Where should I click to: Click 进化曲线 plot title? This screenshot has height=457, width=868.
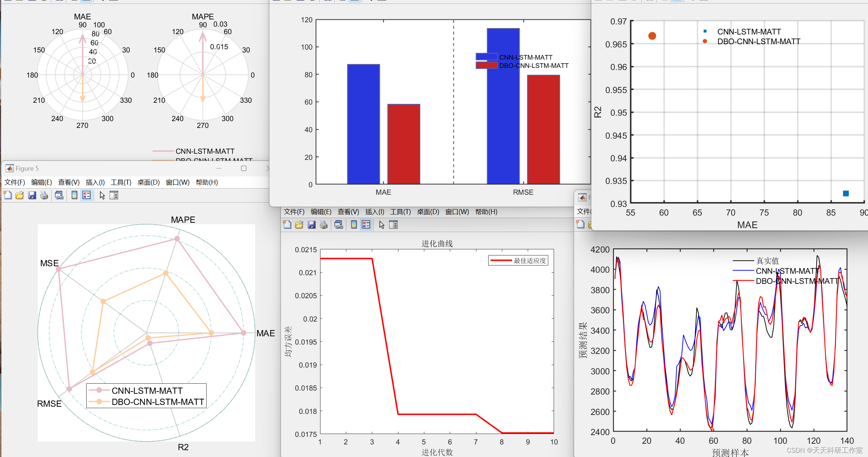coord(437,243)
